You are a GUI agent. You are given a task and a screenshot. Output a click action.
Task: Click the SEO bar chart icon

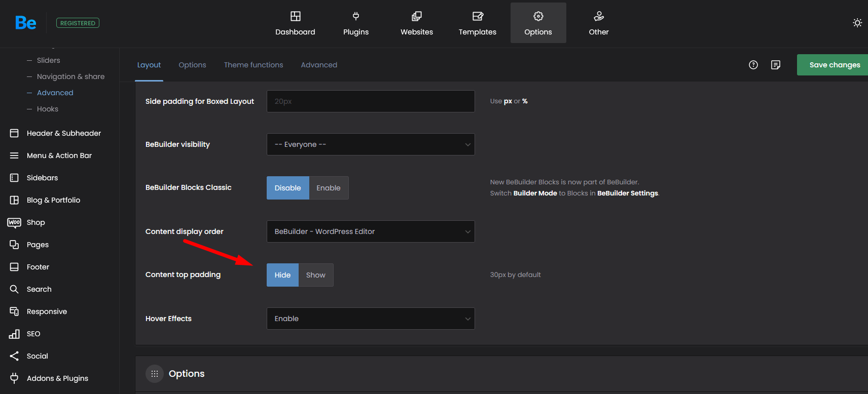(14, 334)
